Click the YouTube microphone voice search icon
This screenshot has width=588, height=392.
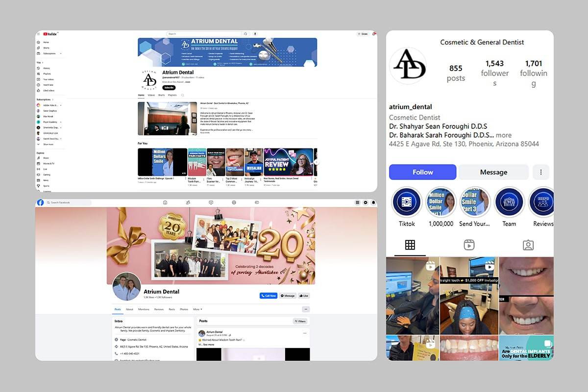[x=255, y=34]
